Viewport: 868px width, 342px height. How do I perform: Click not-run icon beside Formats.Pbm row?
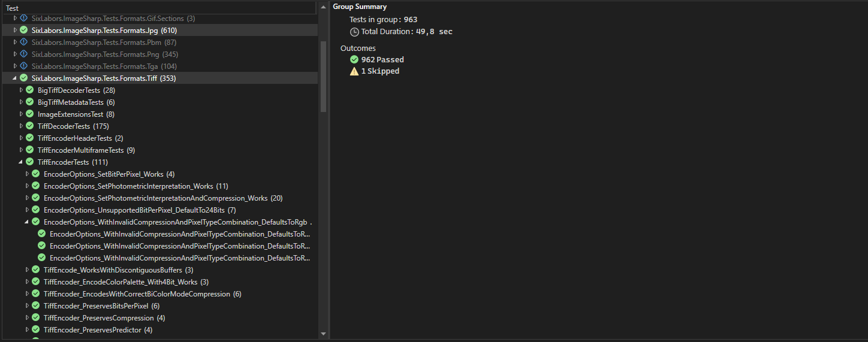point(24,42)
